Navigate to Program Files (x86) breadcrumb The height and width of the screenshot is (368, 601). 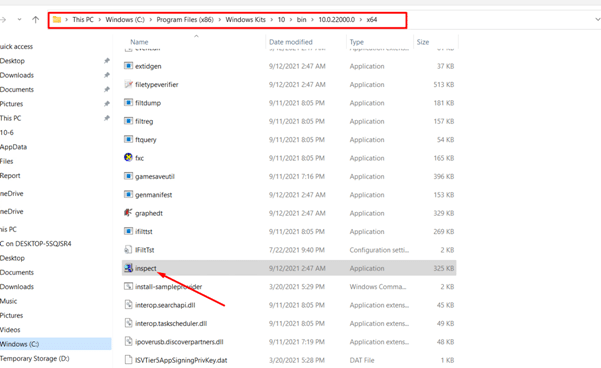[185, 20]
